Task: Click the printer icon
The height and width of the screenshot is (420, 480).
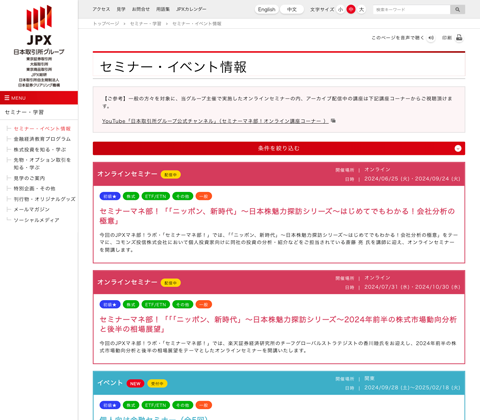Action: click(459, 38)
